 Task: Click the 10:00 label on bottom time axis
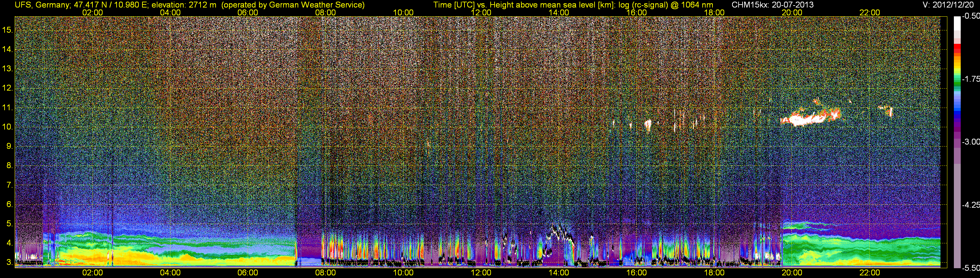tap(403, 273)
